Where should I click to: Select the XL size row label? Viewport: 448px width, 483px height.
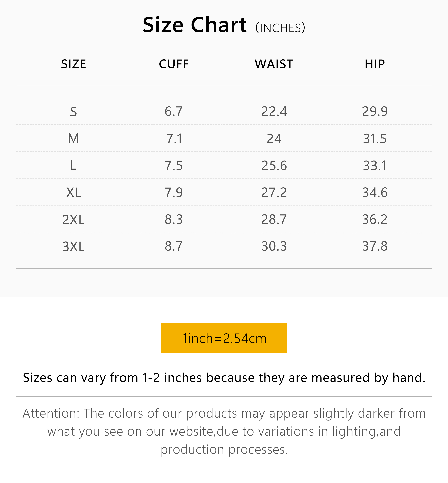coord(73,193)
